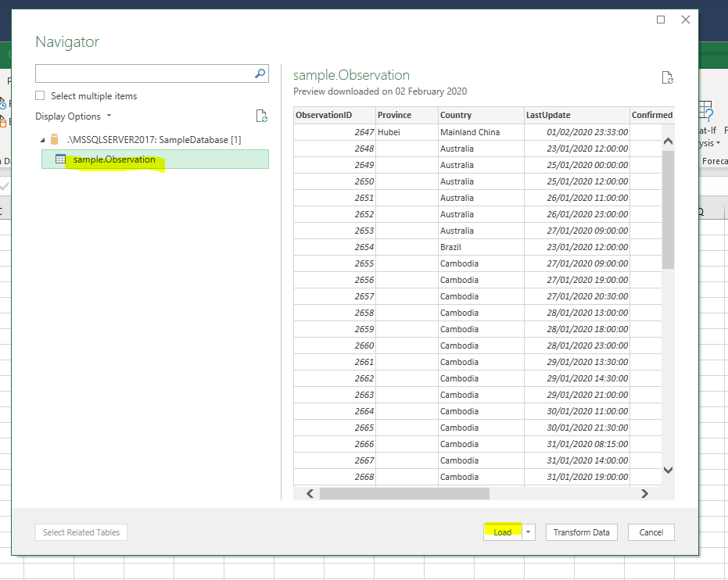728x580 pixels.
Task: Click the Brazil country cell
Action: click(x=481, y=247)
